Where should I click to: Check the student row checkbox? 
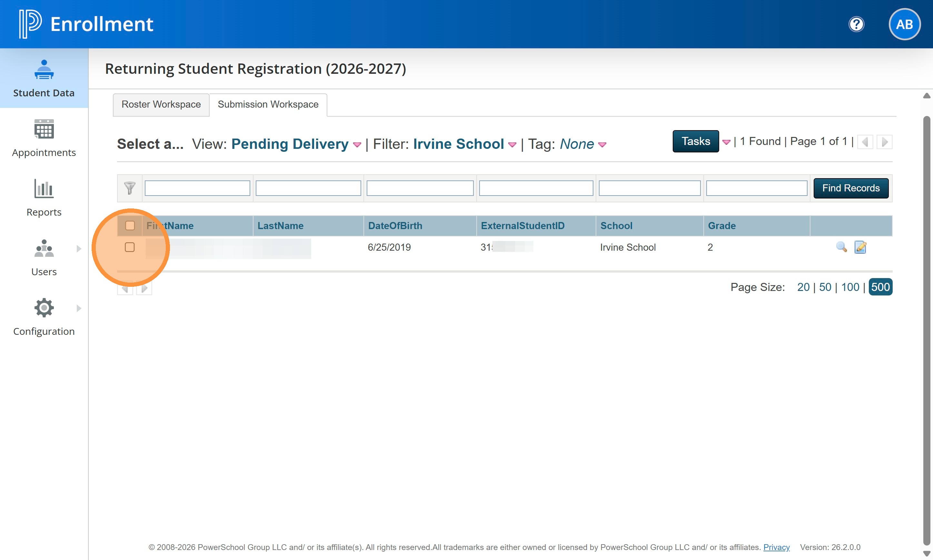(130, 247)
